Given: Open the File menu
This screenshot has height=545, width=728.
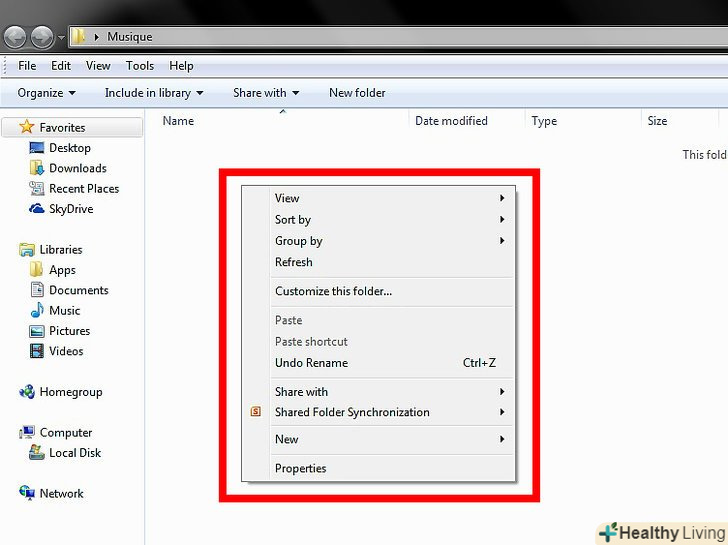Looking at the screenshot, I should pos(27,66).
